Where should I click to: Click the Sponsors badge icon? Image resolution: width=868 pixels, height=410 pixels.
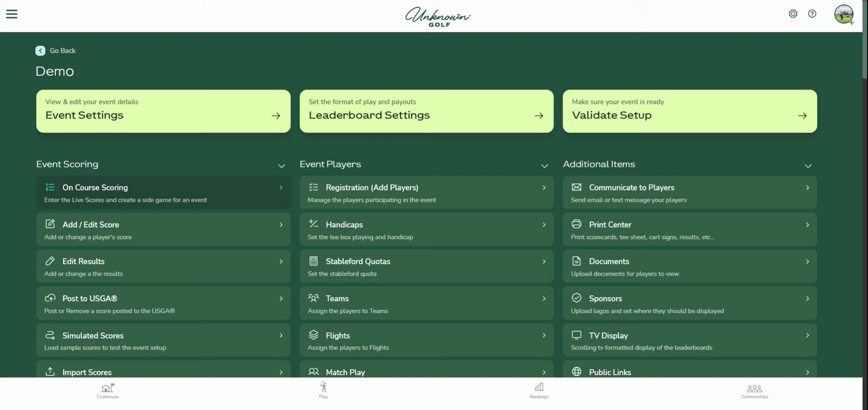pyautogui.click(x=577, y=298)
